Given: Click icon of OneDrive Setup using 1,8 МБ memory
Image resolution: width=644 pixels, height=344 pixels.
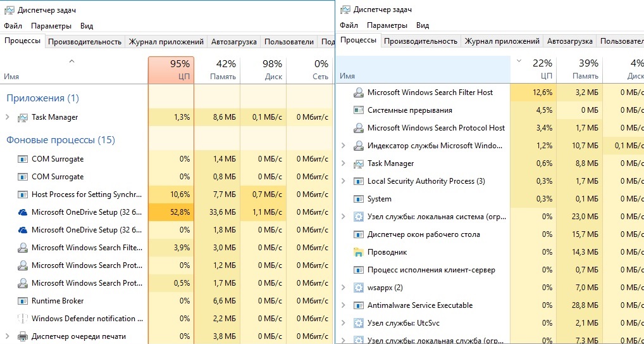Looking at the screenshot, I should [22, 230].
